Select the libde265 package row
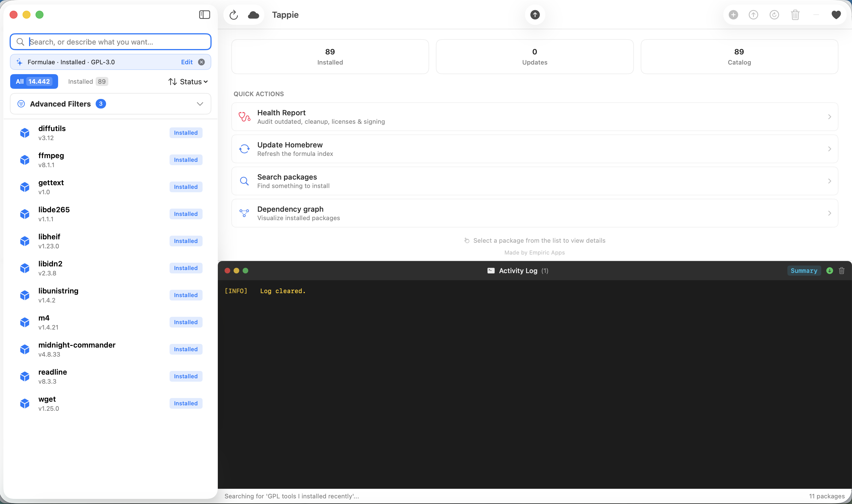This screenshot has width=852, height=504. coord(111,214)
